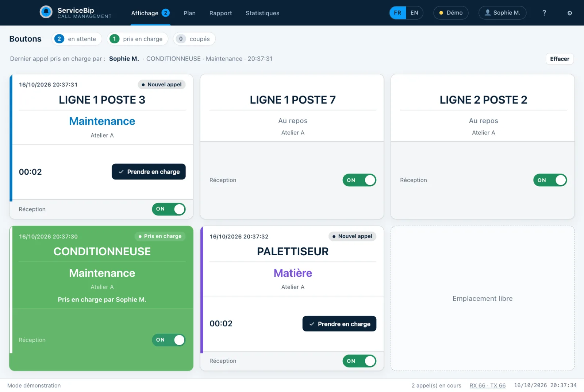Click the blue Maintenance label on POSTE 3
This screenshot has height=392, width=584.
(x=102, y=121)
